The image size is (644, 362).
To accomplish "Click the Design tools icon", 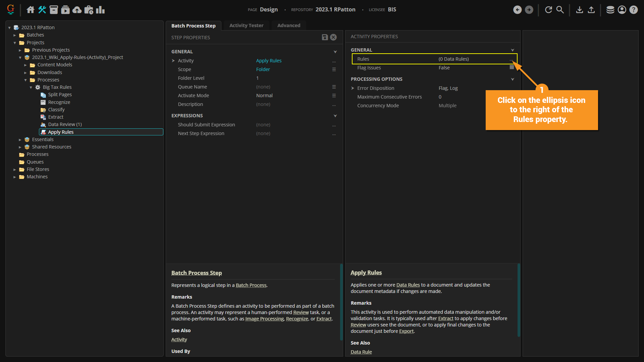I will [42, 10].
